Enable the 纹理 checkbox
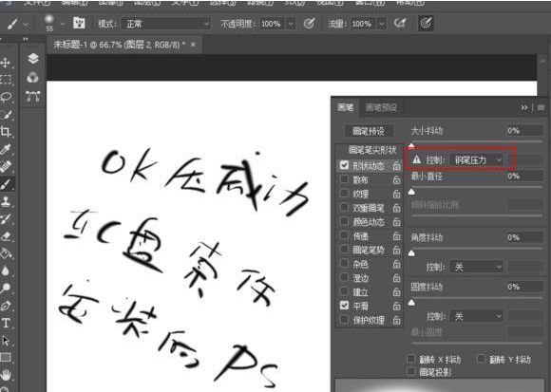The height and width of the screenshot is (392, 551). tap(344, 194)
